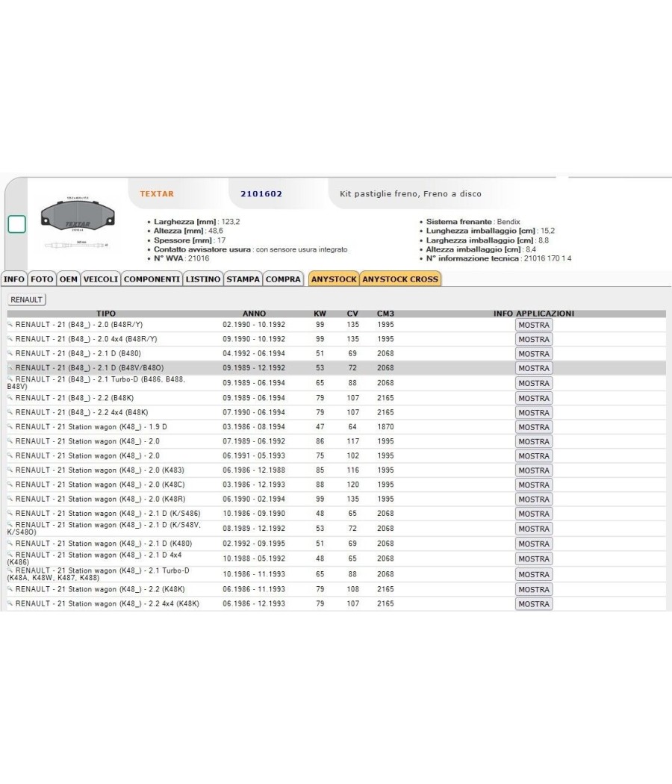Click MOSTRA for Station wagon 2.0 (K48R)

[534, 500]
